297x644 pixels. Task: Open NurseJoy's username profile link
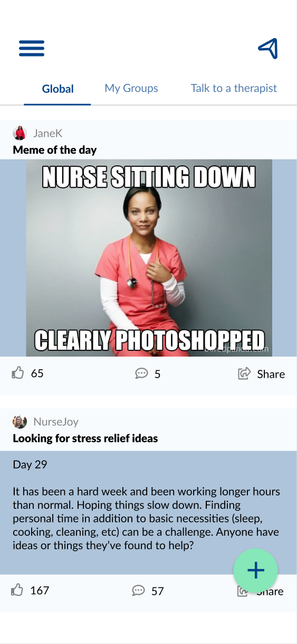pos(56,422)
